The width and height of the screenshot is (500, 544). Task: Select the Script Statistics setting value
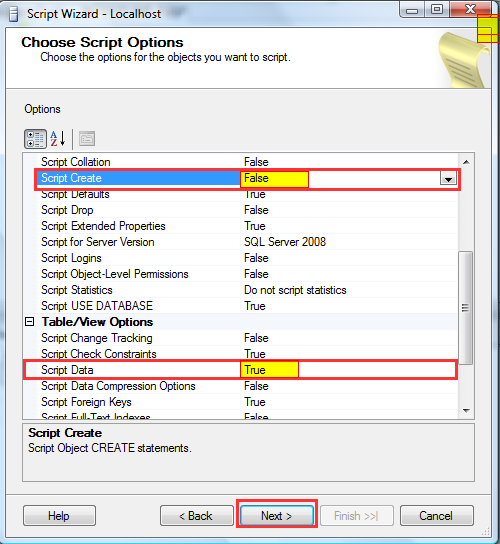(295, 290)
